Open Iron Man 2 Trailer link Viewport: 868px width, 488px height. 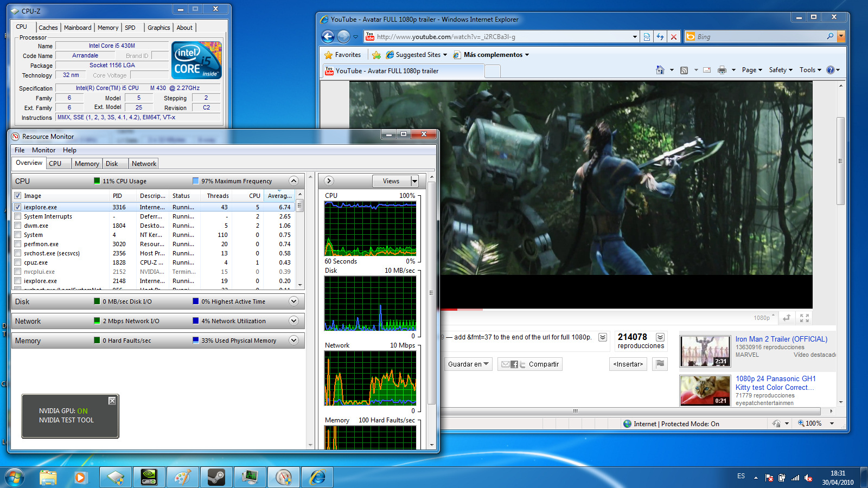[781, 339]
